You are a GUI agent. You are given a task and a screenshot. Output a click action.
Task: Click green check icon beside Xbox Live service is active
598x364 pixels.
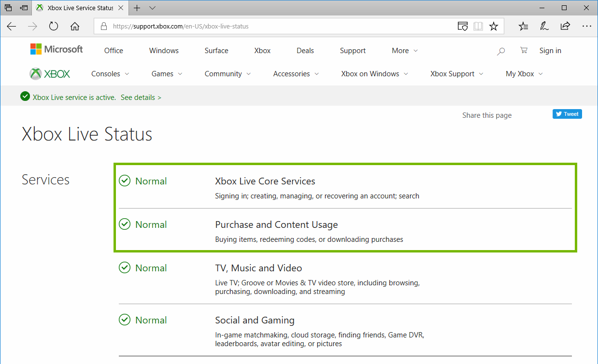[x=25, y=97]
